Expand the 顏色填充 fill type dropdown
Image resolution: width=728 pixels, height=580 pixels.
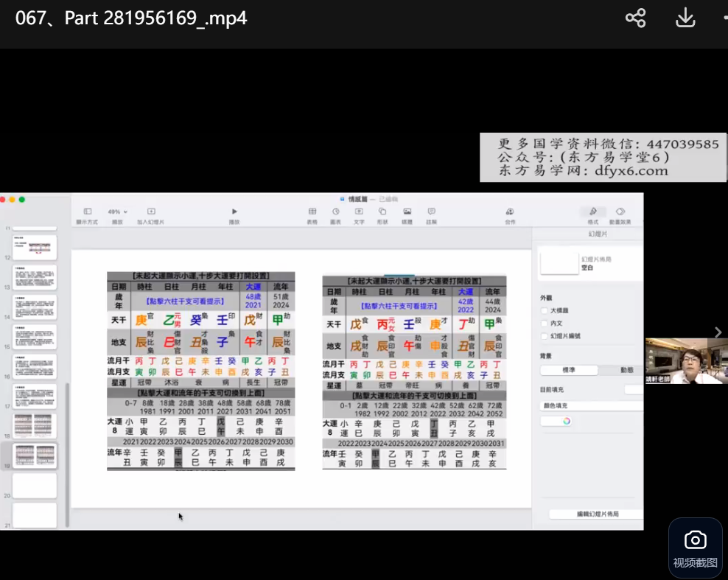589,405
